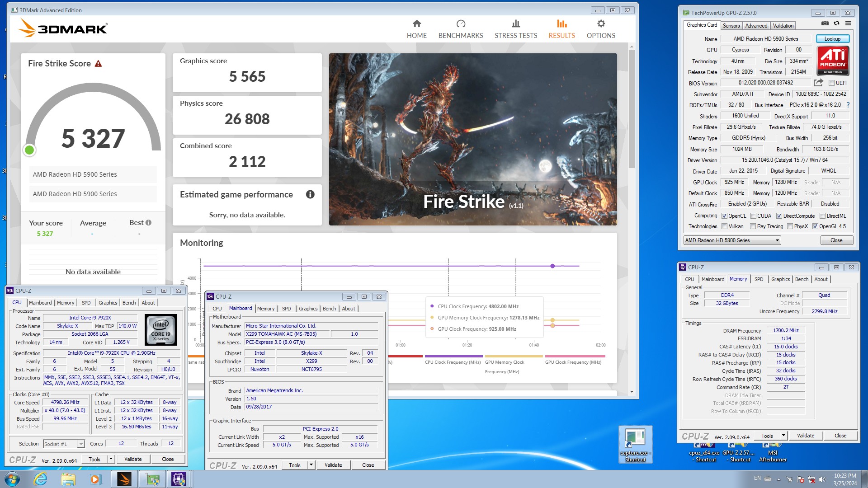Expand Tools dropdown arrow in CPU-Z Mainboard window
868x488 pixels.
tap(311, 465)
